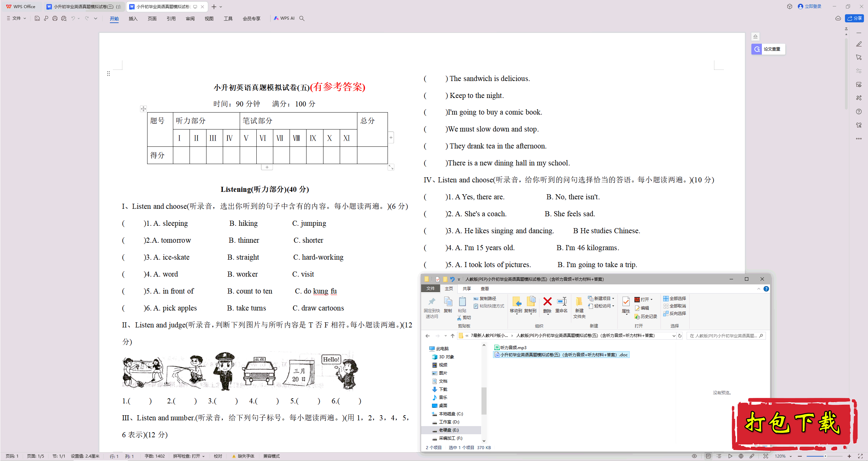Expand the quick access toolbar chevron
Screen dimensions: 868x461
pyautogui.click(x=96, y=18)
